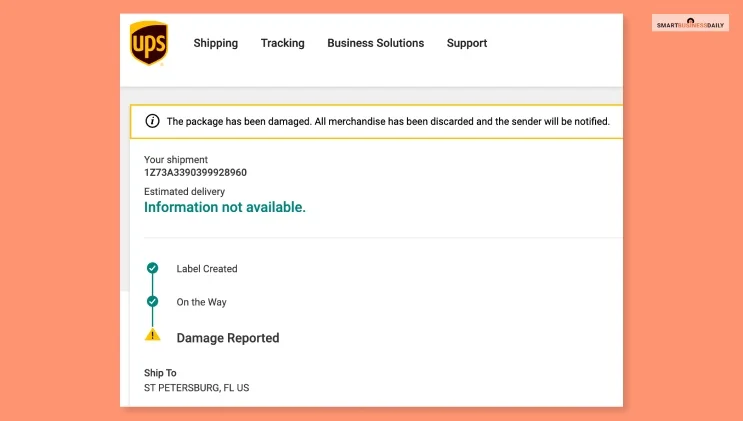Open the Support menu
Image resolution: width=743 pixels, height=421 pixels.
(x=467, y=43)
